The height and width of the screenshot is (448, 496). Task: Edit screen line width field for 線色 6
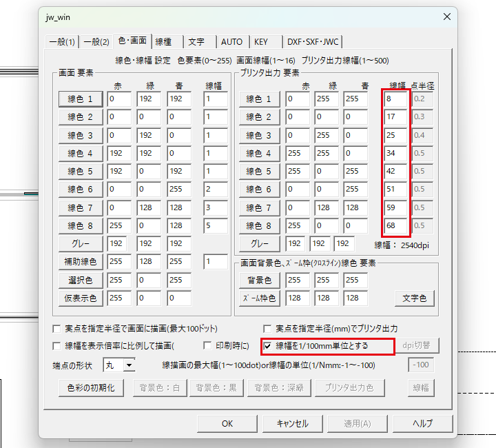[x=216, y=190]
